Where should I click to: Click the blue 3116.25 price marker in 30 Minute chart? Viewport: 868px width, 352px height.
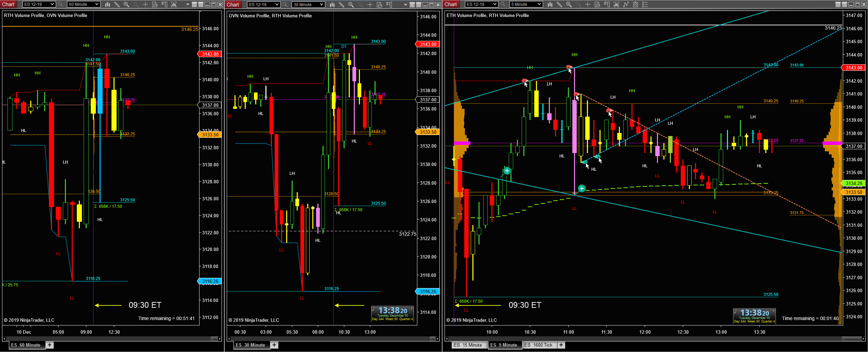(428, 291)
